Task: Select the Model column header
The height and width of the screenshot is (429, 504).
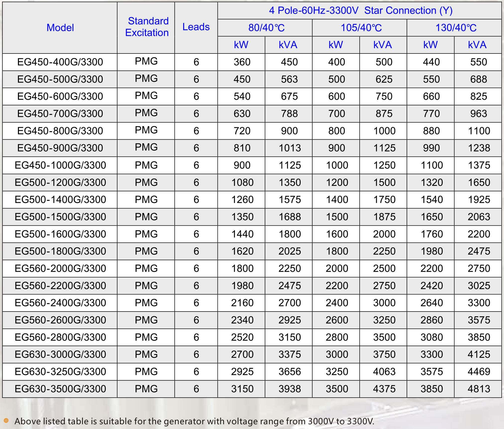Action: pos(60,28)
